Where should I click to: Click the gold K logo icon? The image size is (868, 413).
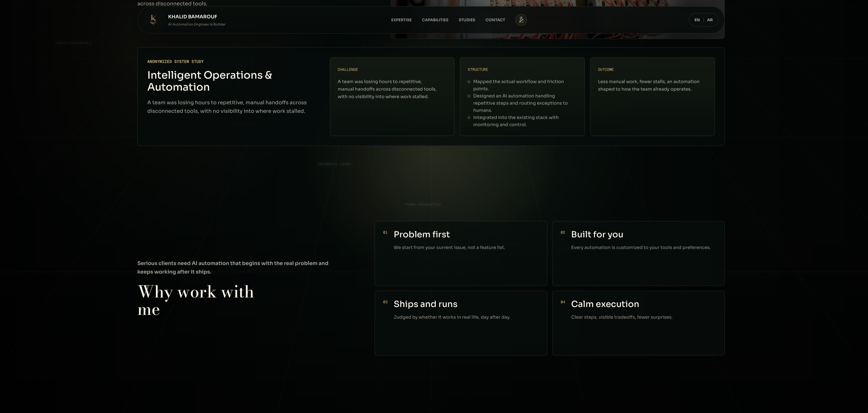pos(153,20)
